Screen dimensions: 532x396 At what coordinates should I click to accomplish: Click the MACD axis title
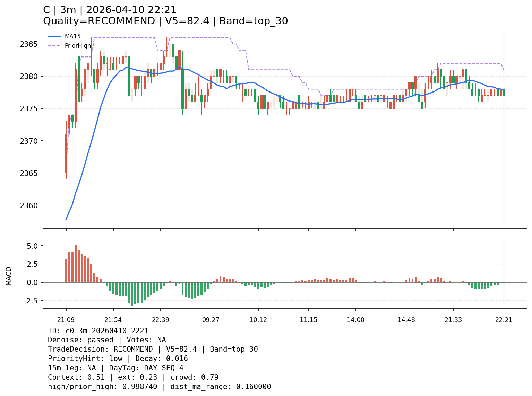coord(9,276)
